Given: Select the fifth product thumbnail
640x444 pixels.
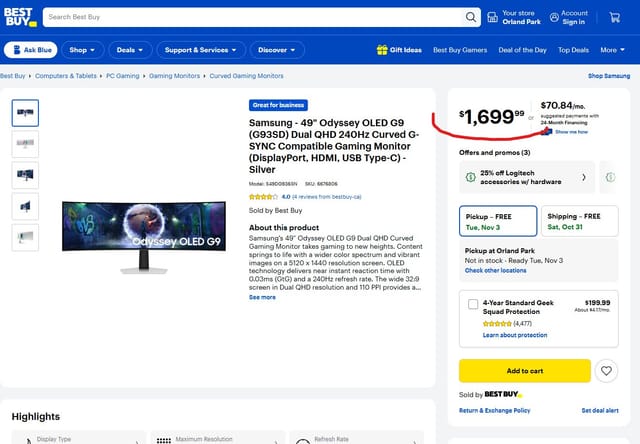Looking at the screenshot, I should pos(25,237).
